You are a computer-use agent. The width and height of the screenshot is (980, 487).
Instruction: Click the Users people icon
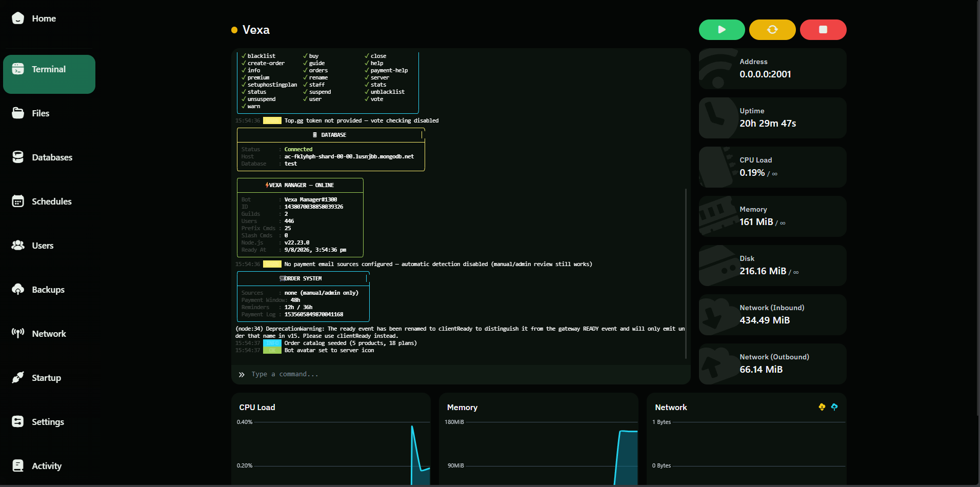coord(18,246)
